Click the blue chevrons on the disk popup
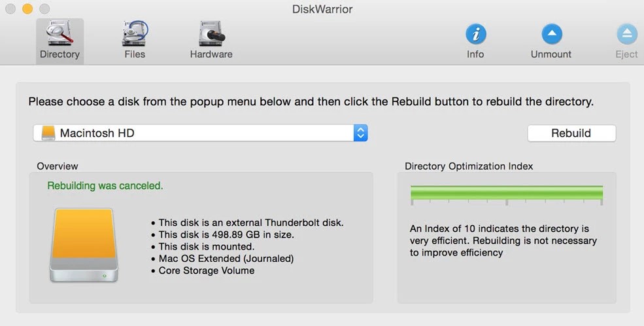This screenshot has height=326, width=644. pos(360,133)
